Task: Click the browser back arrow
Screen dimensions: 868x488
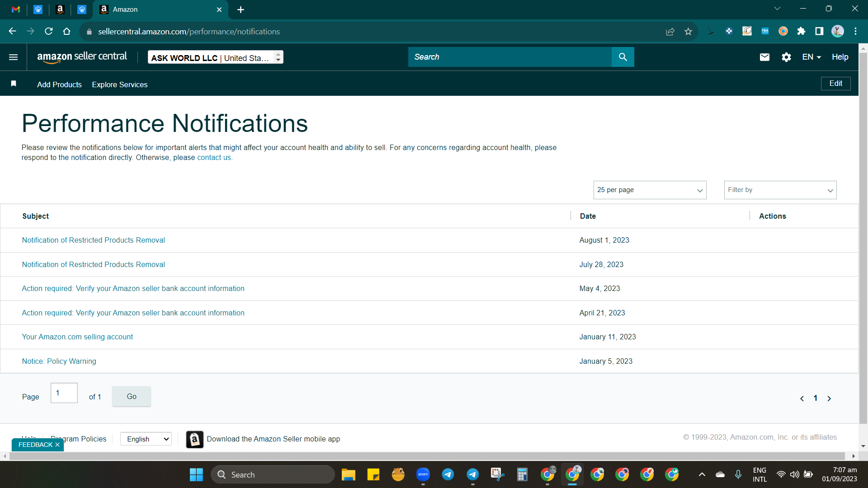Action: tap(12, 31)
